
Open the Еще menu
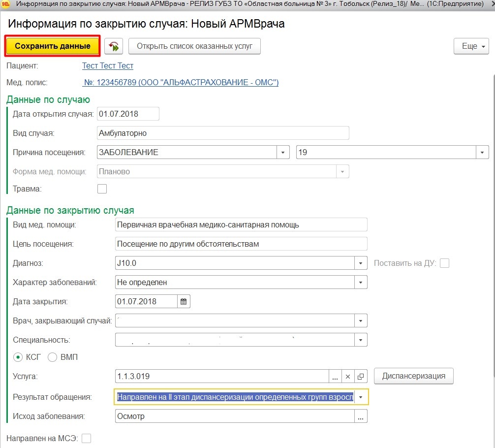click(470, 46)
